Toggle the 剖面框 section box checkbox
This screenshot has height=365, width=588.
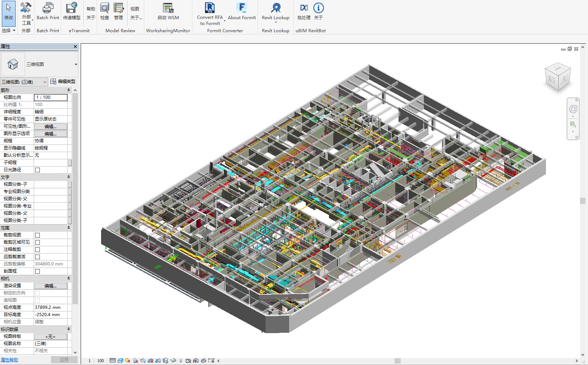(37, 271)
